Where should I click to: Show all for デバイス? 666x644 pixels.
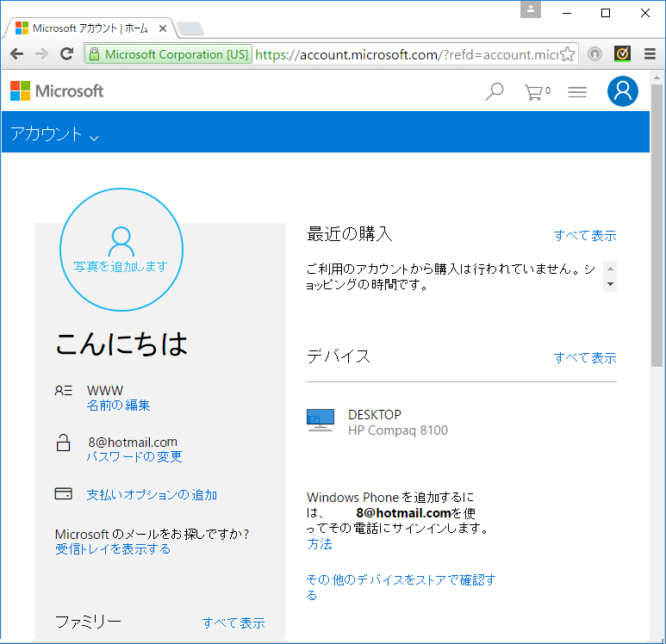coord(585,357)
